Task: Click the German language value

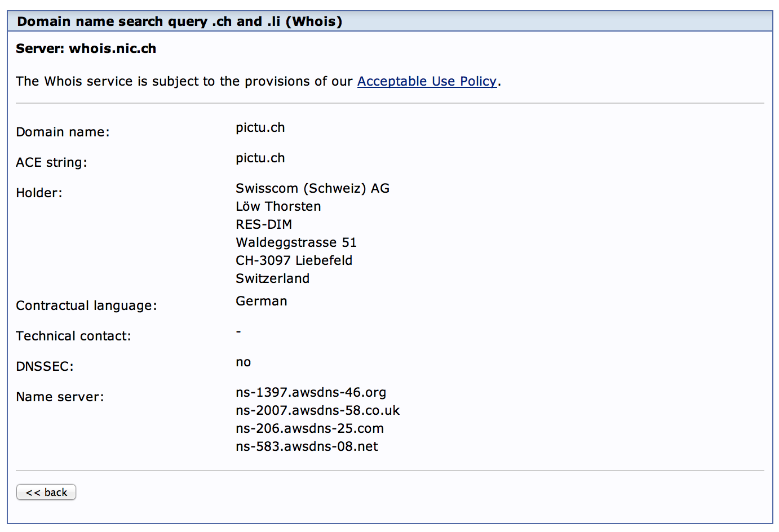Action: [261, 301]
